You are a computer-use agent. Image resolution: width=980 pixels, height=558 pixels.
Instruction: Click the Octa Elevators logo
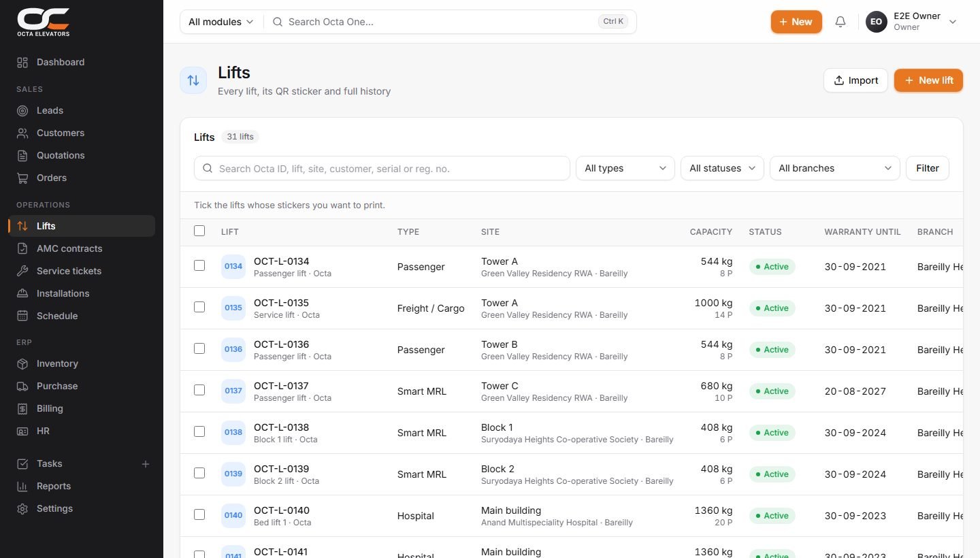click(x=44, y=22)
